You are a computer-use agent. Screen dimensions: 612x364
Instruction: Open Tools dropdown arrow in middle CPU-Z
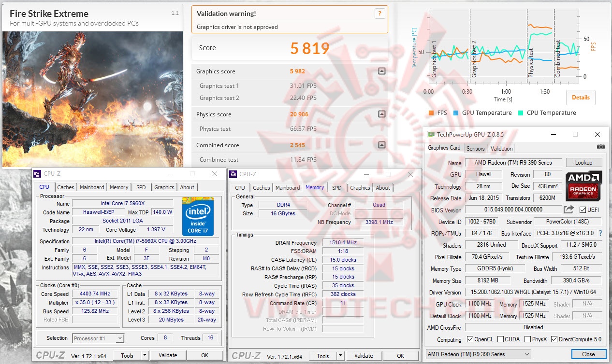pyautogui.click(x=340, y=356)
